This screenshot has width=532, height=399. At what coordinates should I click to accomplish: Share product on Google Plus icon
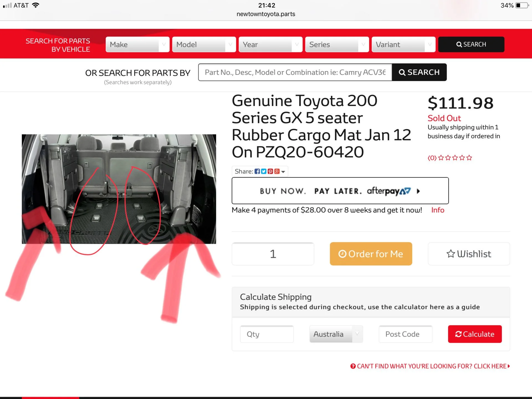(x=277, y=171)
